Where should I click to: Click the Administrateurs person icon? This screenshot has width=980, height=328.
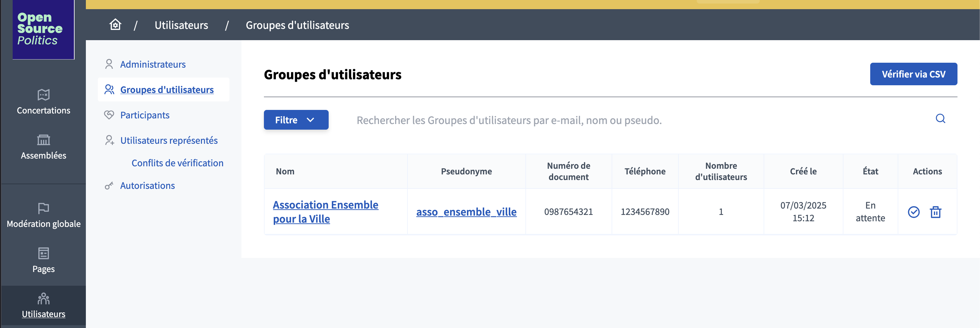tap(109, 64)
